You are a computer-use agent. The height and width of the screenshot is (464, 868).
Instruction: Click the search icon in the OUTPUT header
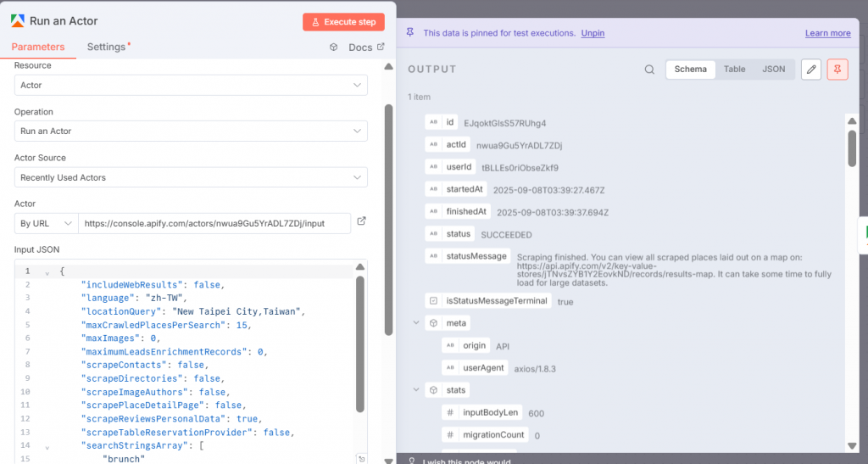649,70
